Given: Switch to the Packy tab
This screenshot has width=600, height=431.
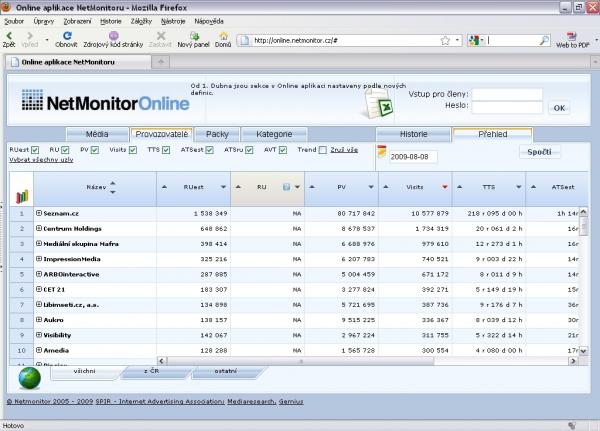Looking at the screenshot, I should click(217, 134).
